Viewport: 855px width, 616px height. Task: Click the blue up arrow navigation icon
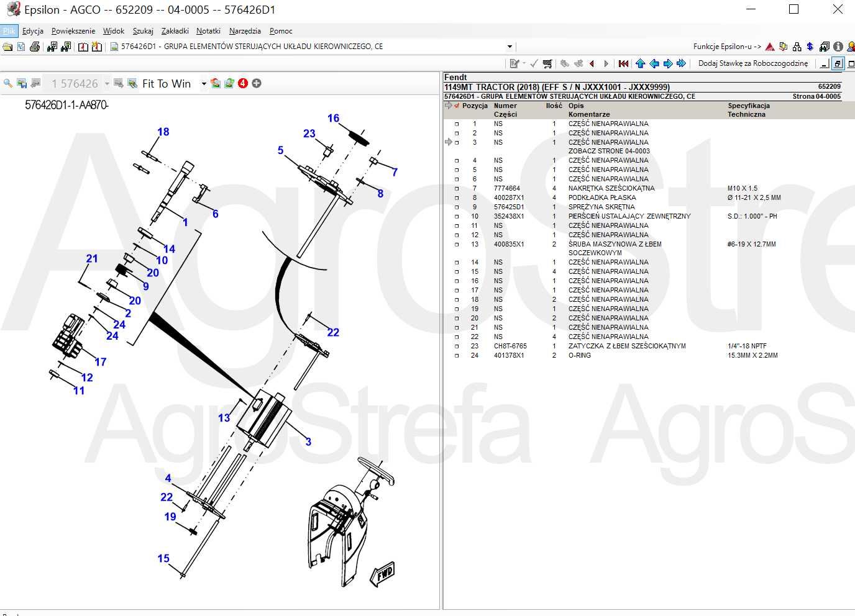click(x=640, y=63)
